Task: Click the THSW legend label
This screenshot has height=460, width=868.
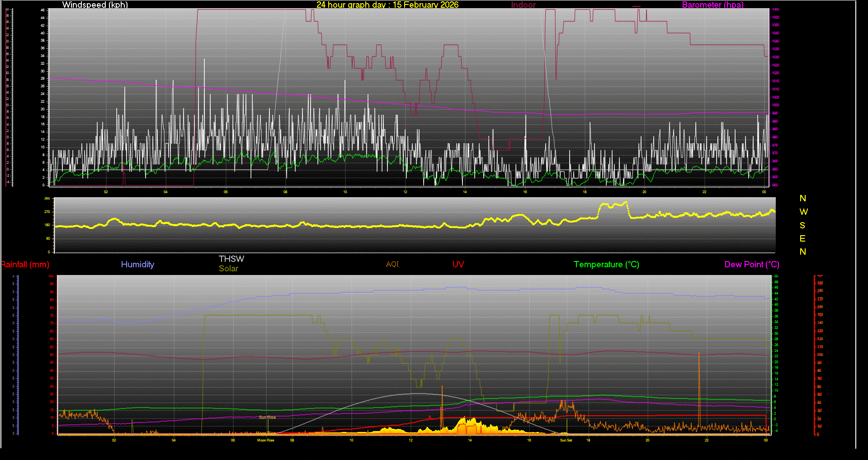Action: [231, 259]
